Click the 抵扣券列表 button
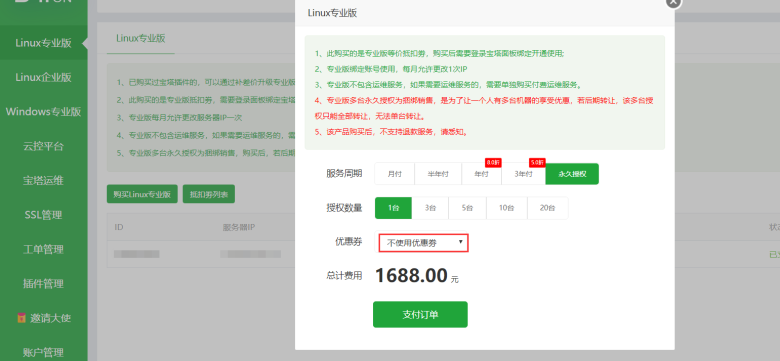This screenshot has height=361, width=780. (x=208, y=194)
